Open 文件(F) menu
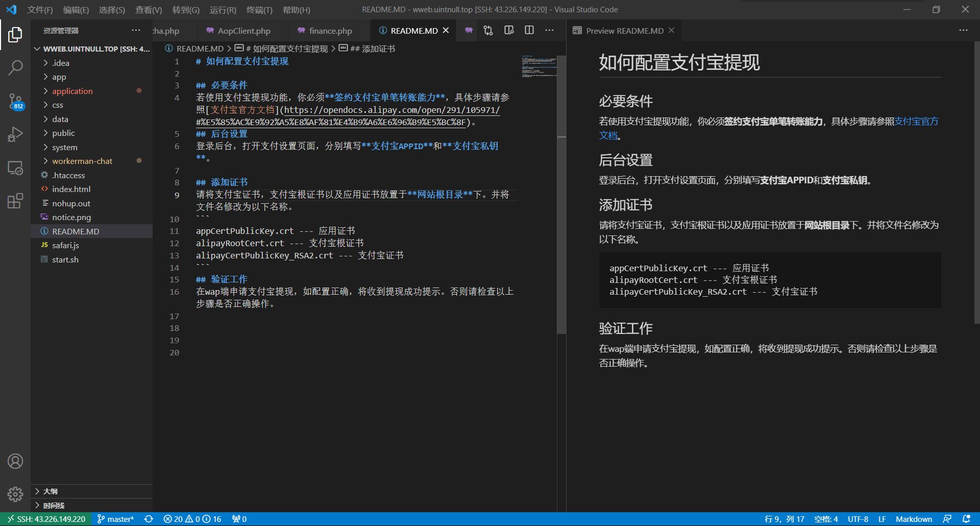The width and height of the screenshot is (980, 526). [40, 10]
